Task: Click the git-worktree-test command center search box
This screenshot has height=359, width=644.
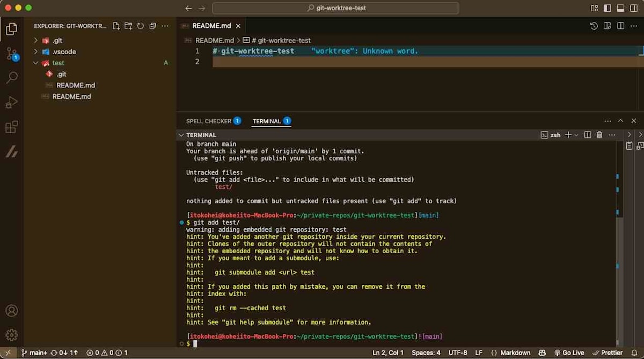Action: [336, 8]
